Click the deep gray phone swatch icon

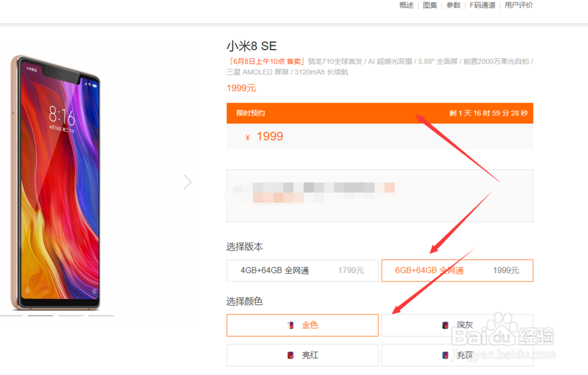coord(445,325)
